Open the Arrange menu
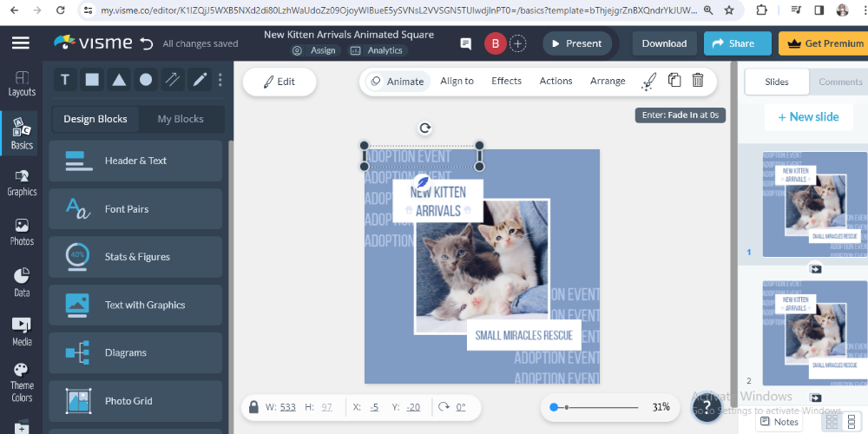Screen dimensions: 868x434 608,81
